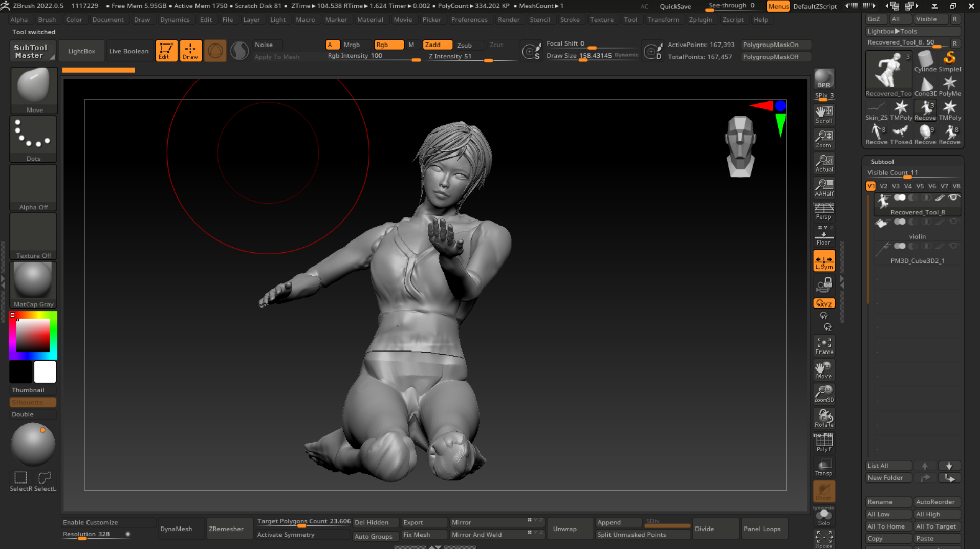Move subtool down with arrow
The height and width of the screenshot is (549, 980).
point(949,466)
